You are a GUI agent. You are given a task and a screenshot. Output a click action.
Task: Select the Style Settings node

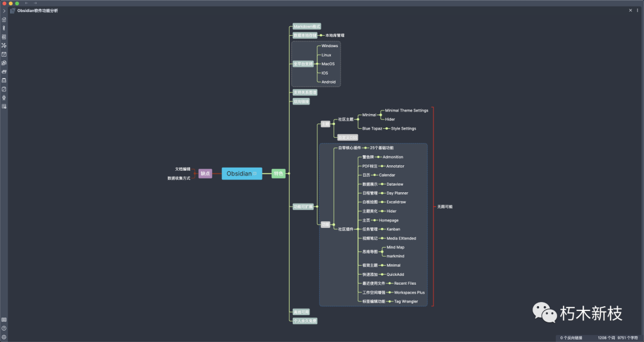click(x=403, y=128)
